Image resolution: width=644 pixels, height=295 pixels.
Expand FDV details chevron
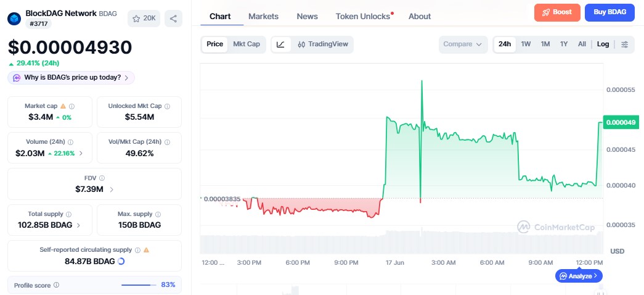coord(112,189)
